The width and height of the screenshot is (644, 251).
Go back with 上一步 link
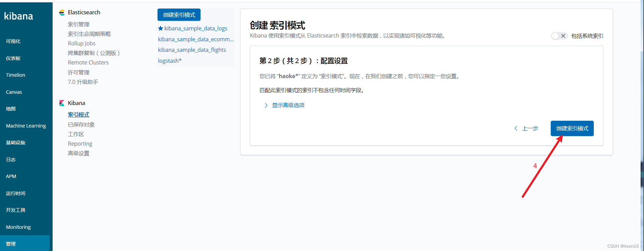click(x=530, y=128)
